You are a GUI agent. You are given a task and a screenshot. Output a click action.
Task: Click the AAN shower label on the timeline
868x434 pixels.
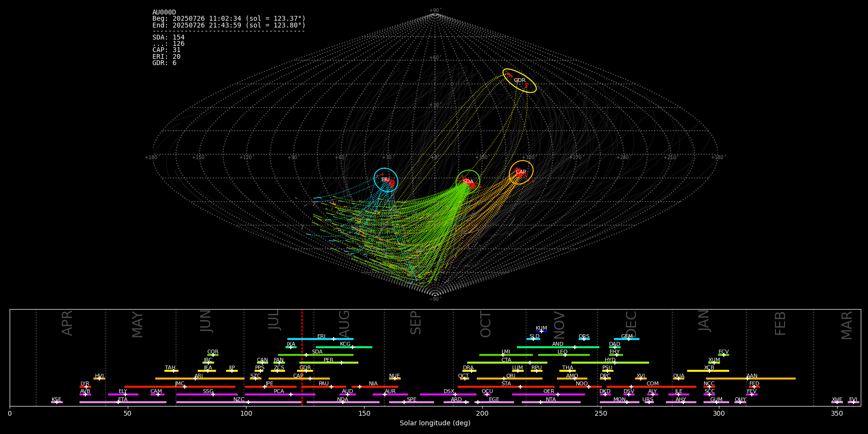[x=752, y=376]
